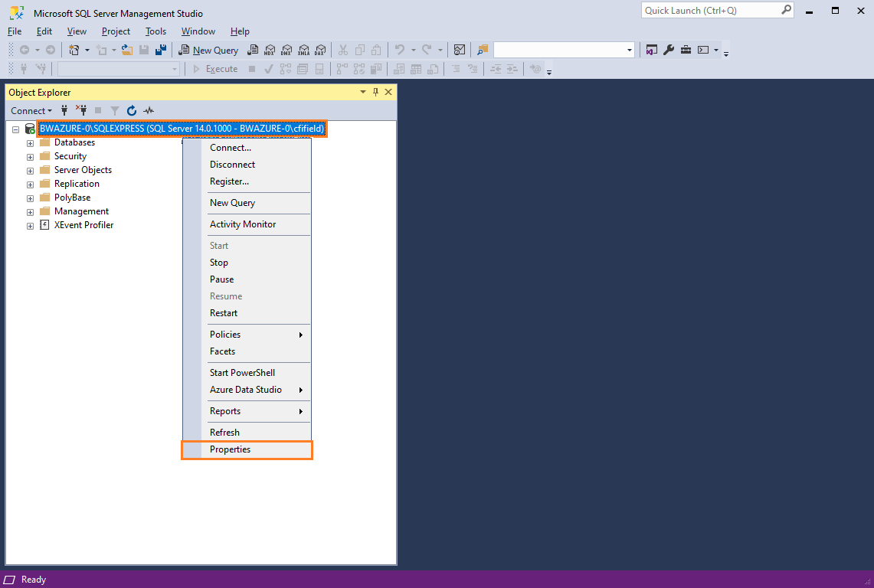Open a new DAX query
The width and height of the screenshot is (874, 588).
click(x=321, y=49)
